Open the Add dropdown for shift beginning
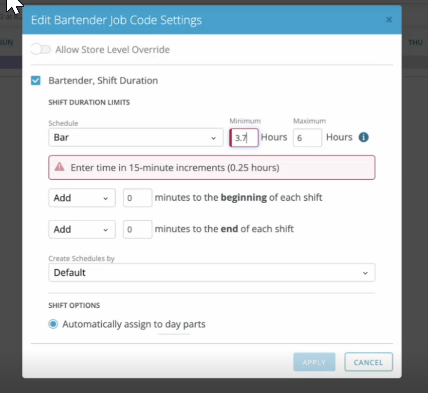Viewport: 428px width, 393px height. tap(82, 198)
